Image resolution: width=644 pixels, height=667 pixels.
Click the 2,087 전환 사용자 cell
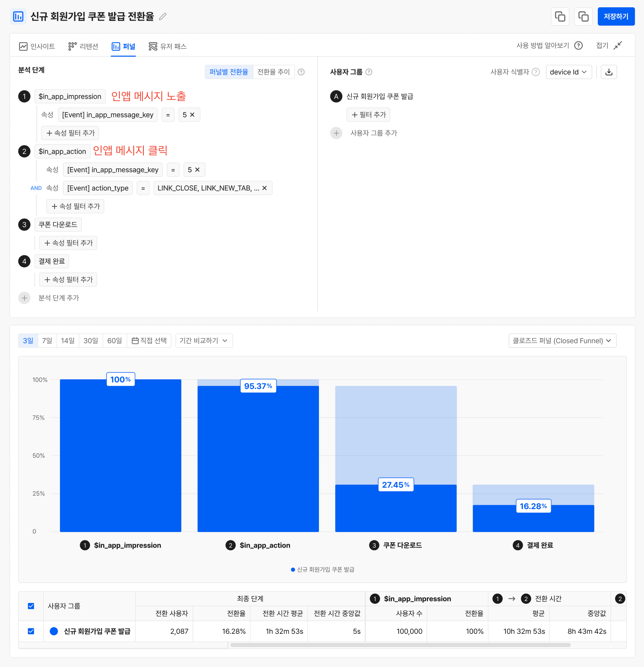[164, 631]
